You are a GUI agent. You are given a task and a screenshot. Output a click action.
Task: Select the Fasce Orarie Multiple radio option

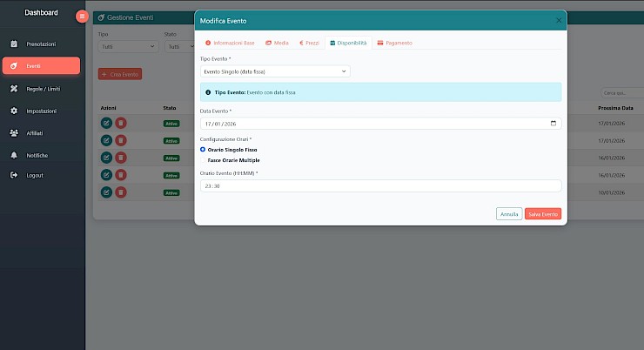[203, 160]
